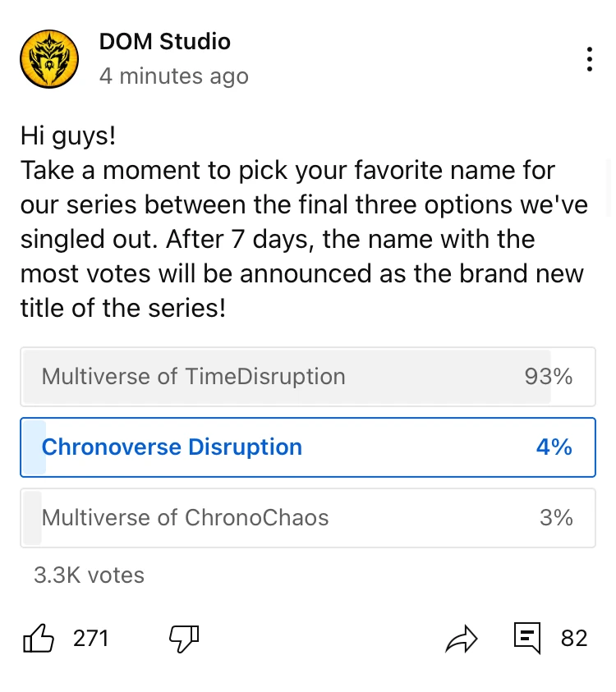The width and height of the screenshot is (616, 692).
Task: Choose Multiverse of ChronoChaos in the poll
Action: click(x=185, y=518)
